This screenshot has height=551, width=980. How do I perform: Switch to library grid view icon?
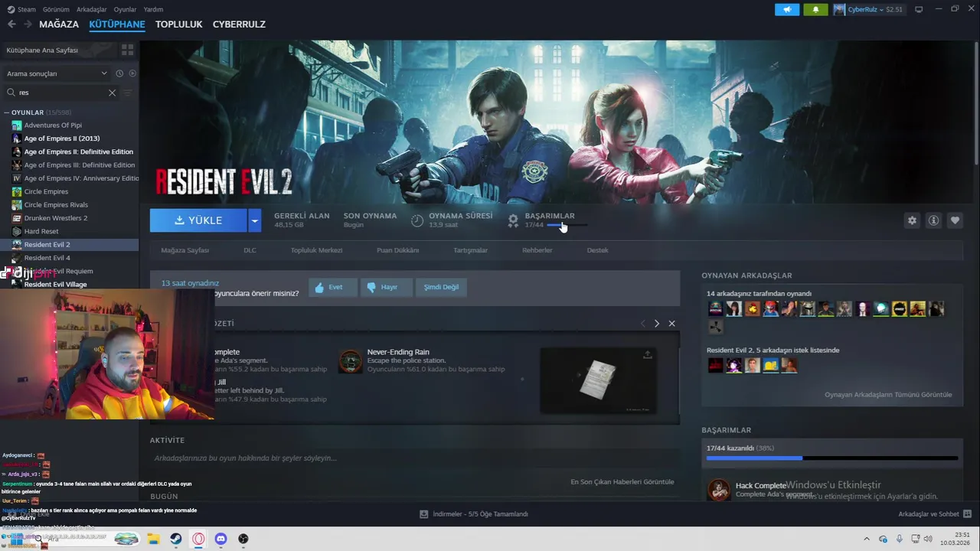pos(127,50)
